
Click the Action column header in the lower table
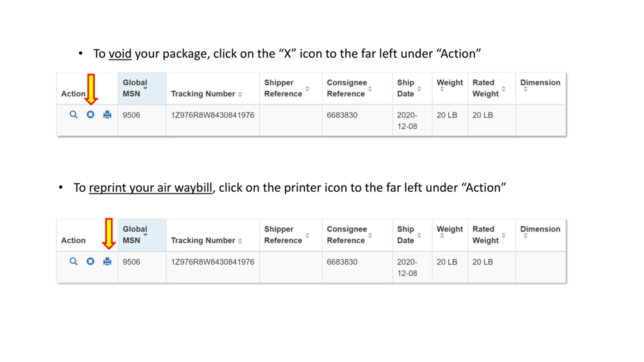pos(73,240)
